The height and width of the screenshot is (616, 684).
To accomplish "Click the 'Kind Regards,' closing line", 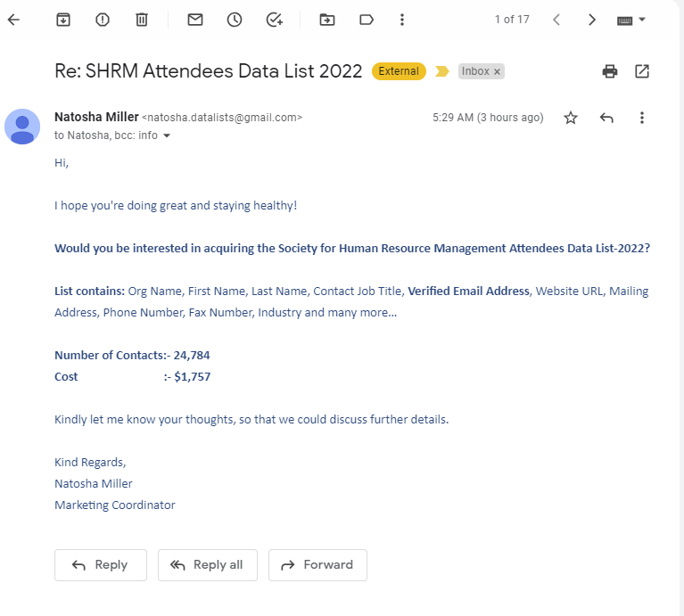I will (90, 462).
